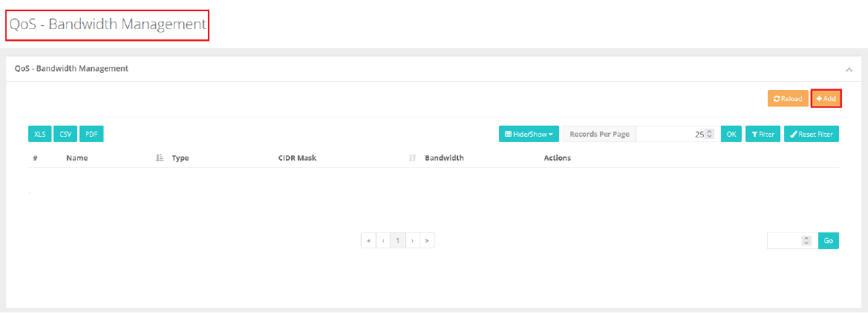This screenshot has height=313, width=868.
Task: Sort by CIDR Mask column arrows
Action: (412, 158)
